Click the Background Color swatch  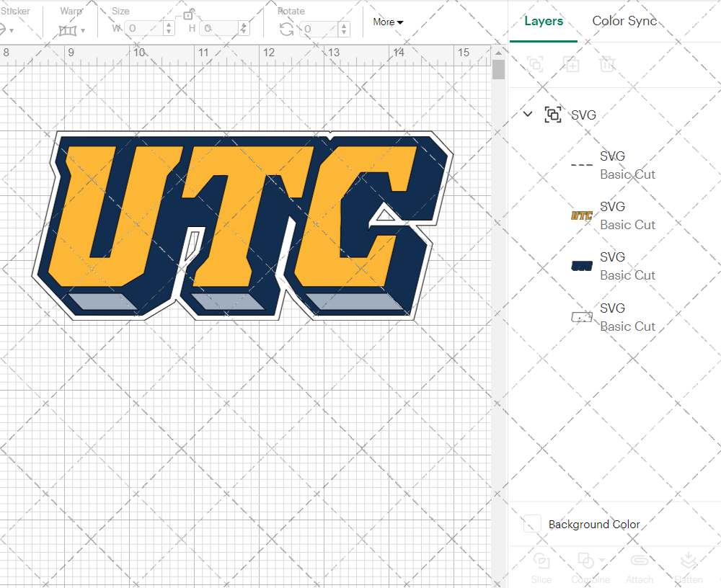pyautogui.click(x=531, y=525)
